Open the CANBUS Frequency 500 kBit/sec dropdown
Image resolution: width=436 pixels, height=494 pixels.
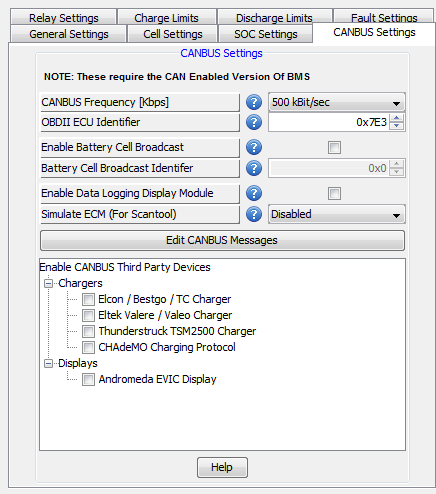337,102
